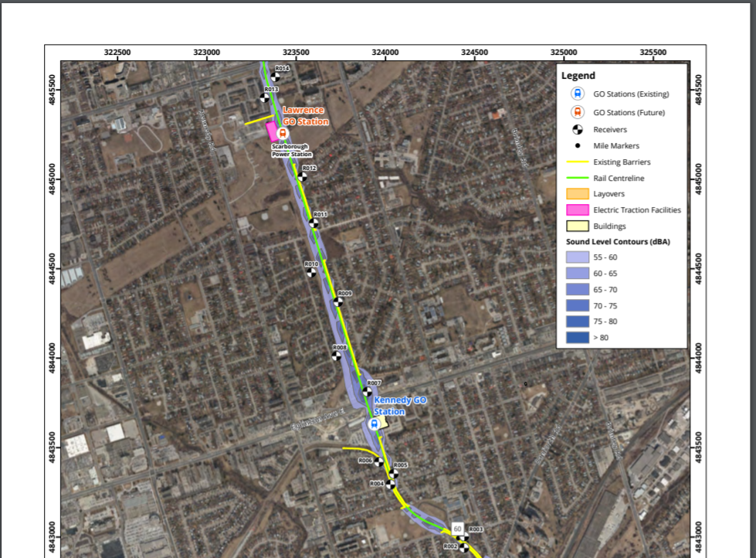Image resolution: width=756 pixels, height=558 pixels.
Task: Click the > 80 dBA contour swatch
Action: click(x=577, y=337)
